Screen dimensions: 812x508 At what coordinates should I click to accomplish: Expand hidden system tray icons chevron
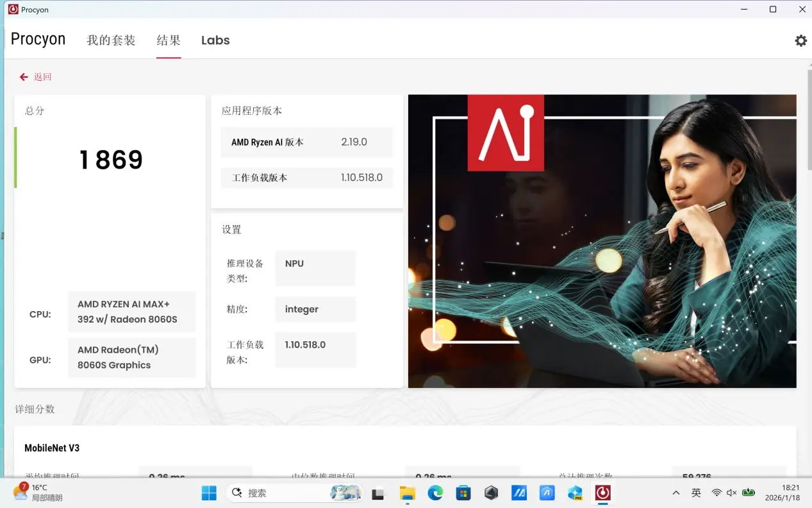(x=676, y=493)
